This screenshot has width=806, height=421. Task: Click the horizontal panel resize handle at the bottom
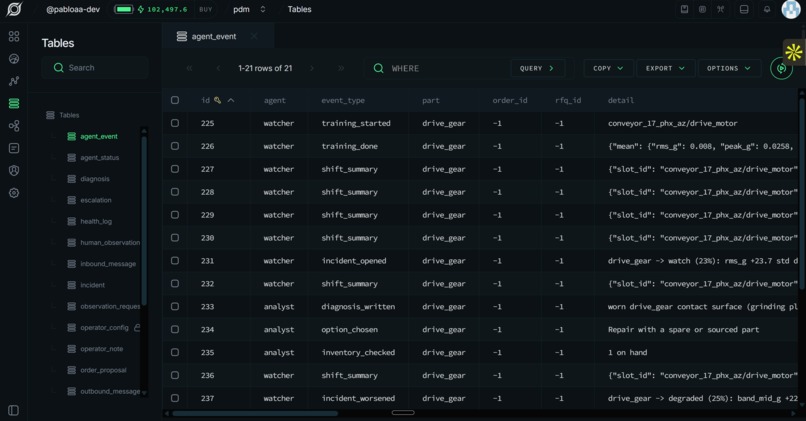pos(403,412)
